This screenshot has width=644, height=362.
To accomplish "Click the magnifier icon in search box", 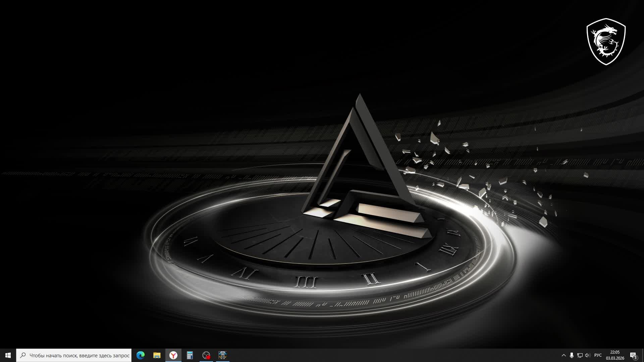I will click(23, 355).
